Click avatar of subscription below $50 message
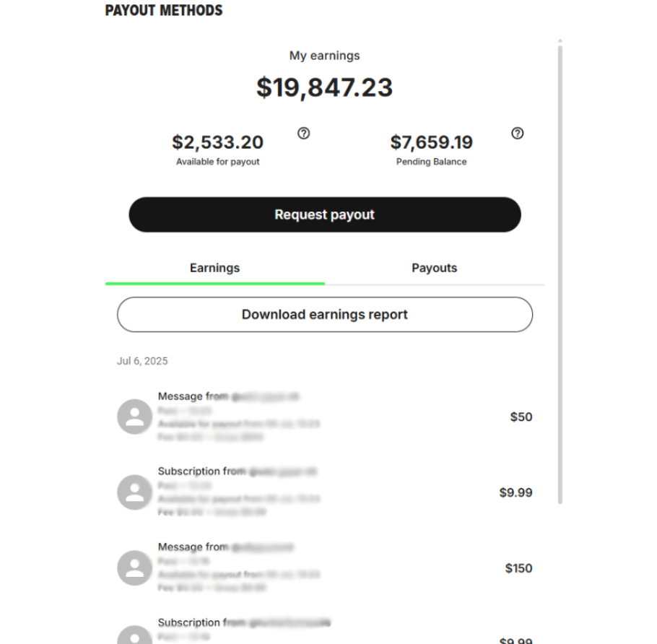Screen dimensions: 657x644 (134, 492)
